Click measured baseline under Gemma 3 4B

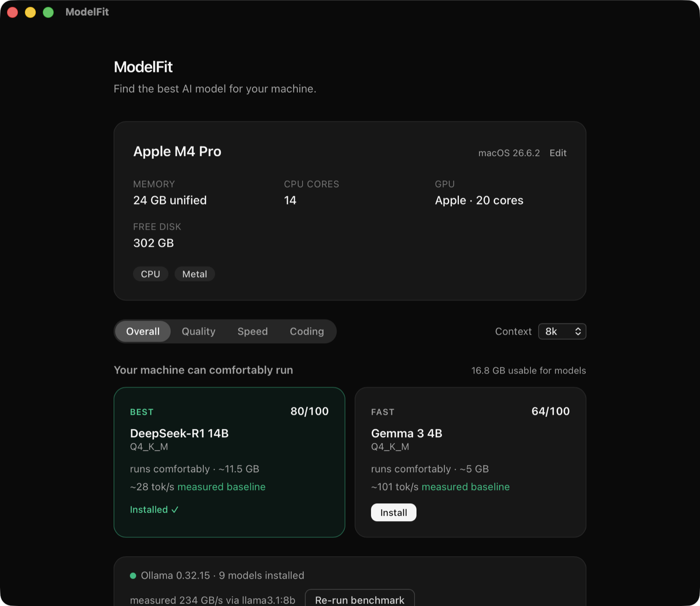click(x=465, y=487)
